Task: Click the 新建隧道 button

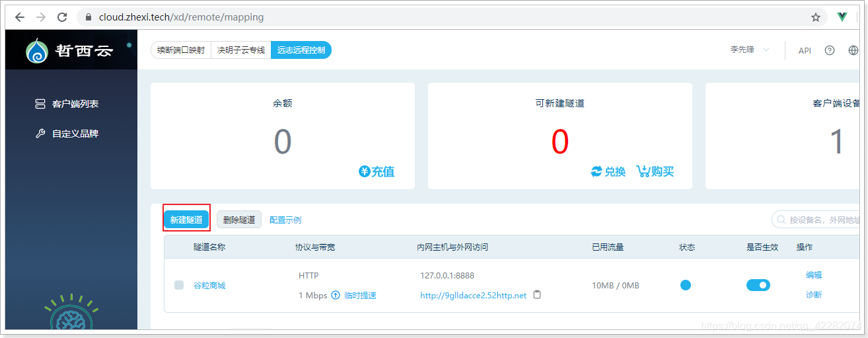Action: (186, 220)
